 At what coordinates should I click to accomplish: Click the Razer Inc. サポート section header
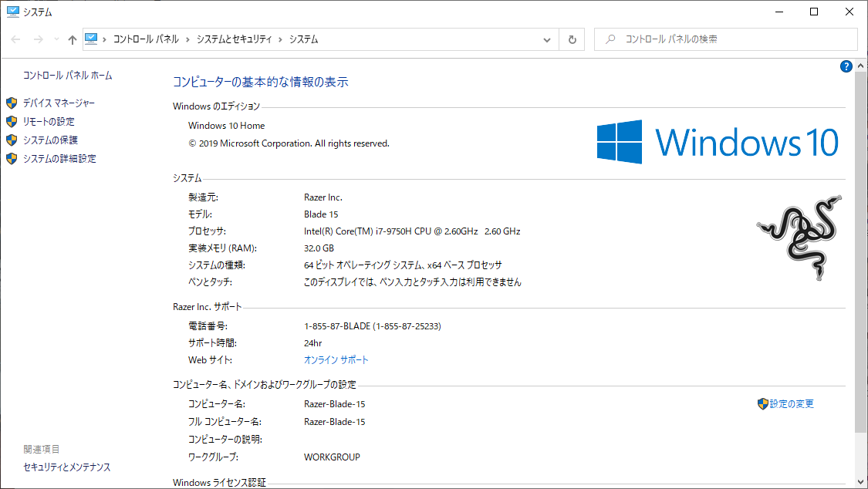pos(207,307)
